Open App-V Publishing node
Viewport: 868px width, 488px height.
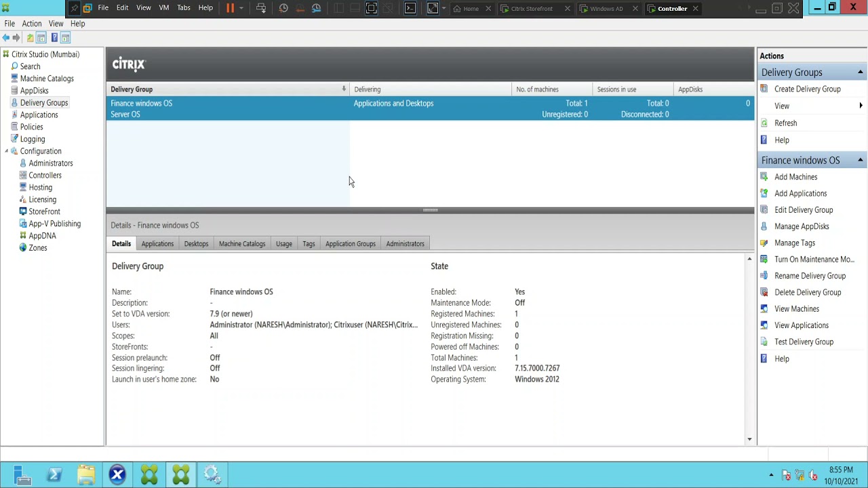(54, 224)
